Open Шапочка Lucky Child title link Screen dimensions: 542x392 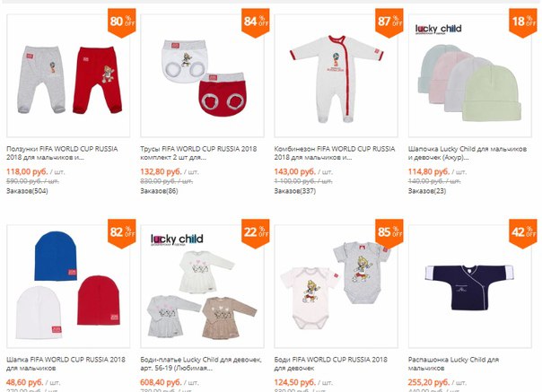click(x=468, y=153)
